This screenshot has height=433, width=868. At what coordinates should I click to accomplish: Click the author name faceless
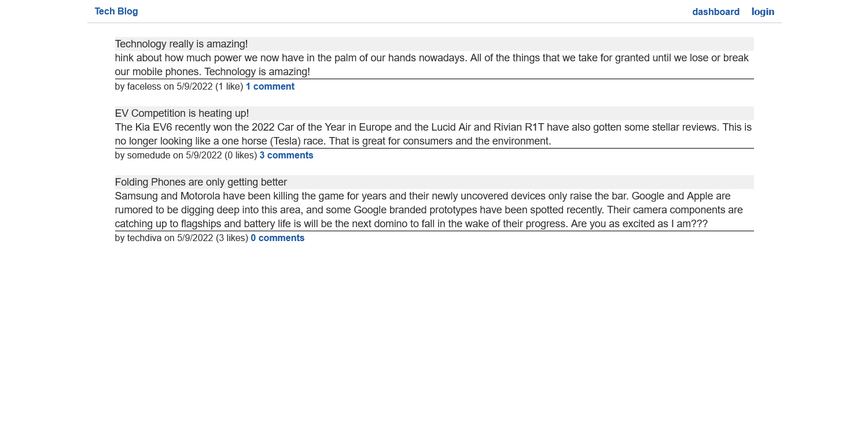[144, 87]
